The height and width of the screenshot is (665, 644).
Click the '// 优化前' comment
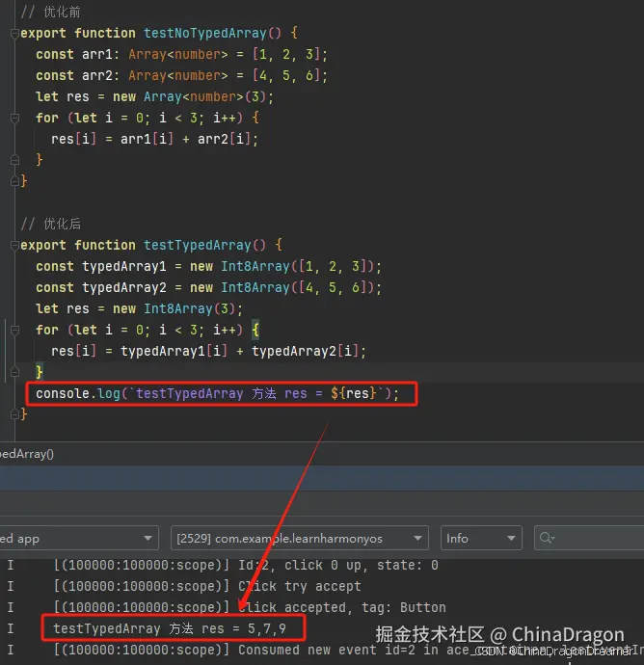[50, 12]
